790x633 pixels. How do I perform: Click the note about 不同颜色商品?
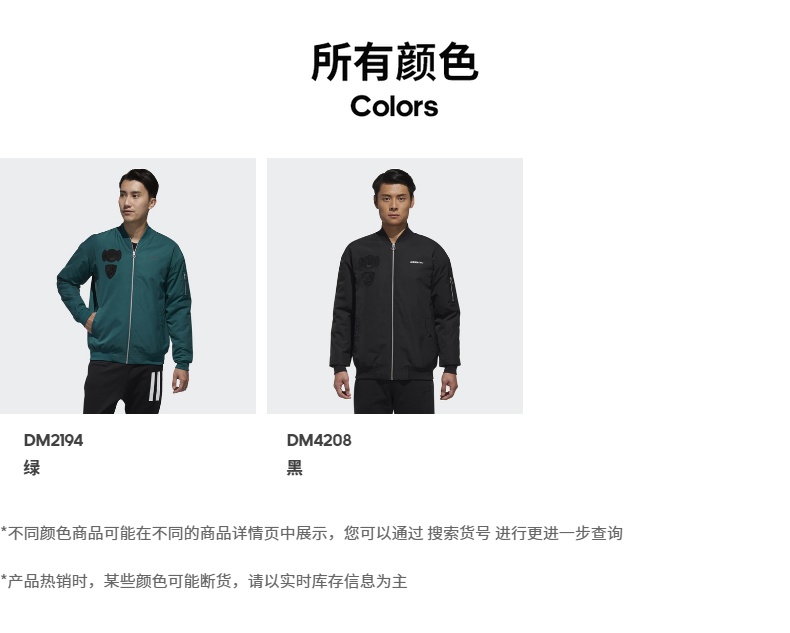coord(312,533)
